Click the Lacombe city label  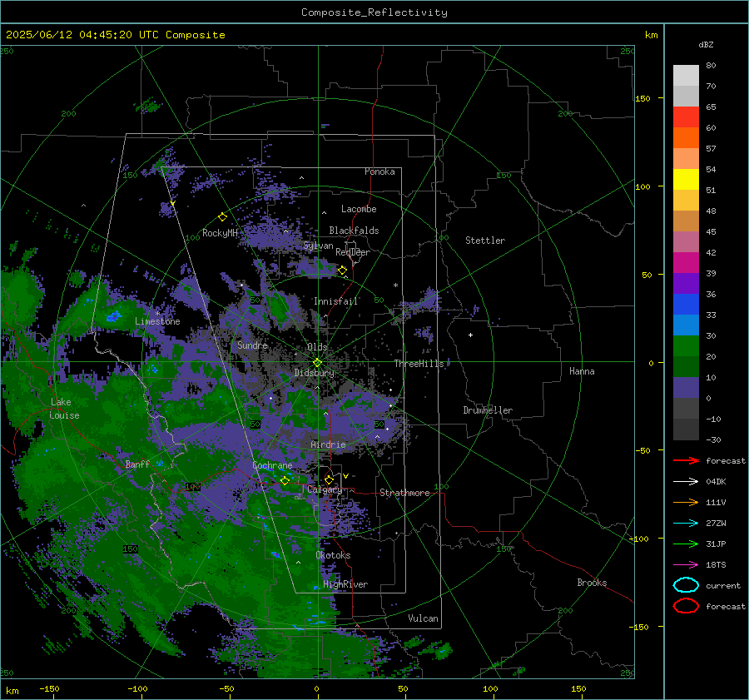tap(359, 209)
